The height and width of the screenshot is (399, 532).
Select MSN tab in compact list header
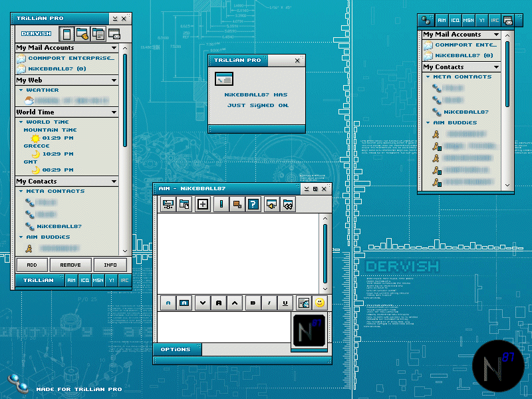[468, 21]
